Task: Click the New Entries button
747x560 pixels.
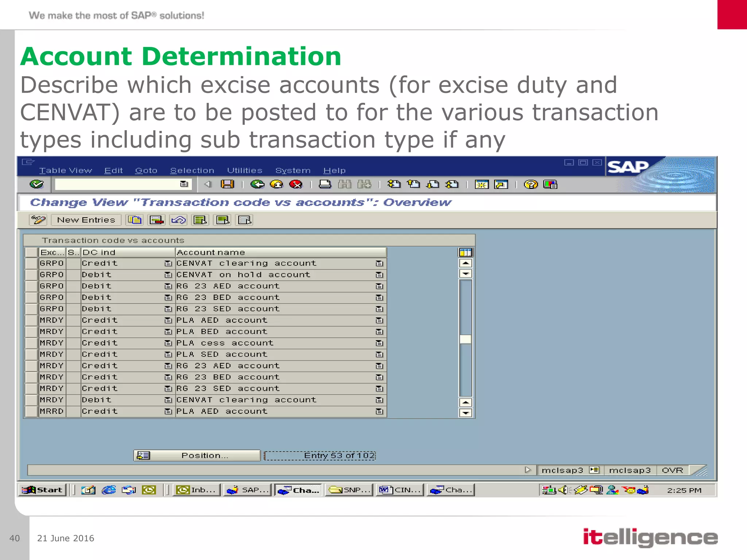Action: 86,220
